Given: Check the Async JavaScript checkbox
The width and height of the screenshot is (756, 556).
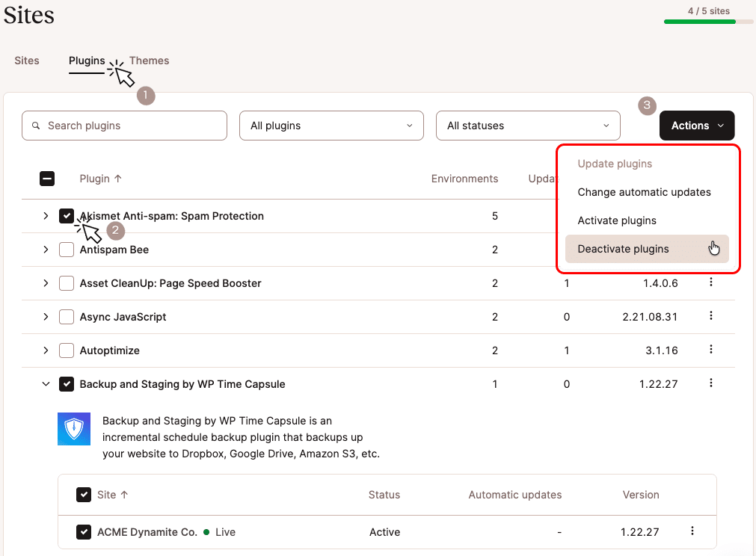Looking at the screenshot, I should (x=66, y=317).
